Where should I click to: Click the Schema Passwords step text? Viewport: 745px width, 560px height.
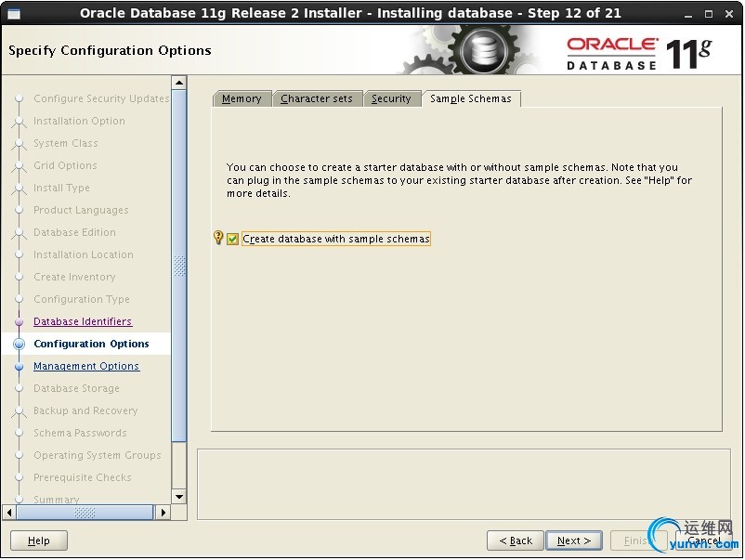click(80, 433)
